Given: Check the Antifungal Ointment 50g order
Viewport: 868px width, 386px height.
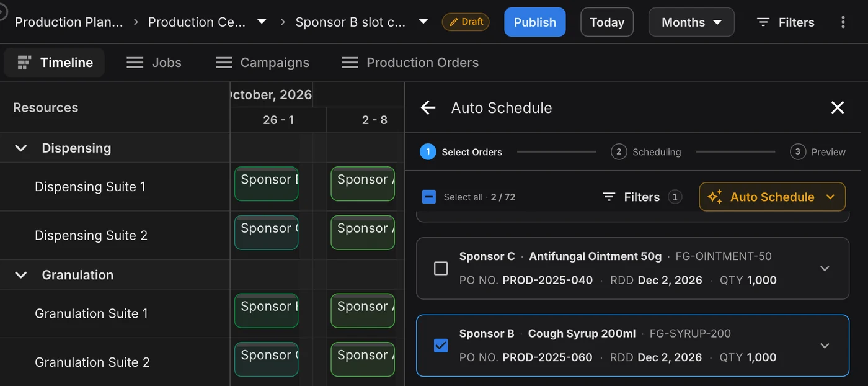Looking at the screenshot, I should point(441,268).
